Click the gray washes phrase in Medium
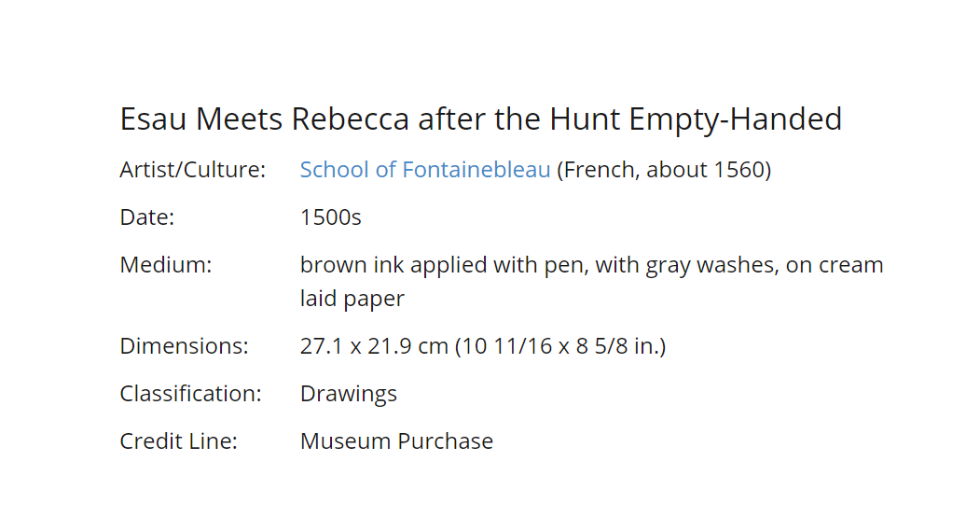980x531 pixels. [x=711, y=265]
